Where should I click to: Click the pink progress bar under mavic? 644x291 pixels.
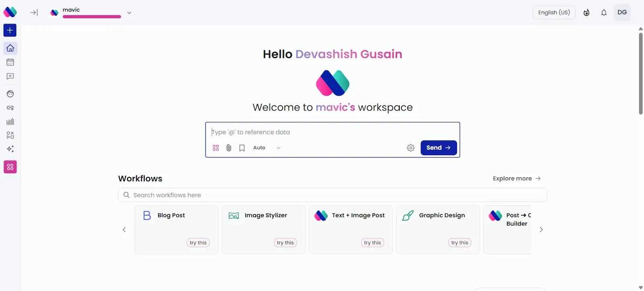coord(92,17)
